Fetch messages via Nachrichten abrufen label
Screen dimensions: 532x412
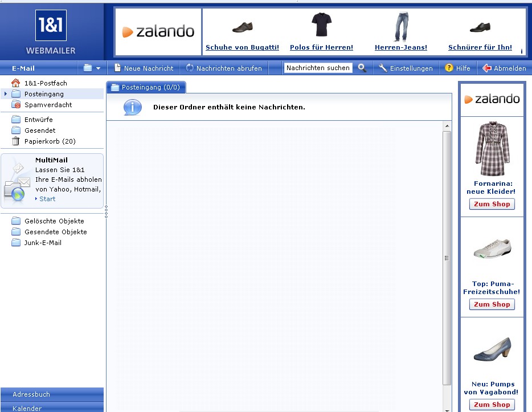pos(229,68)
